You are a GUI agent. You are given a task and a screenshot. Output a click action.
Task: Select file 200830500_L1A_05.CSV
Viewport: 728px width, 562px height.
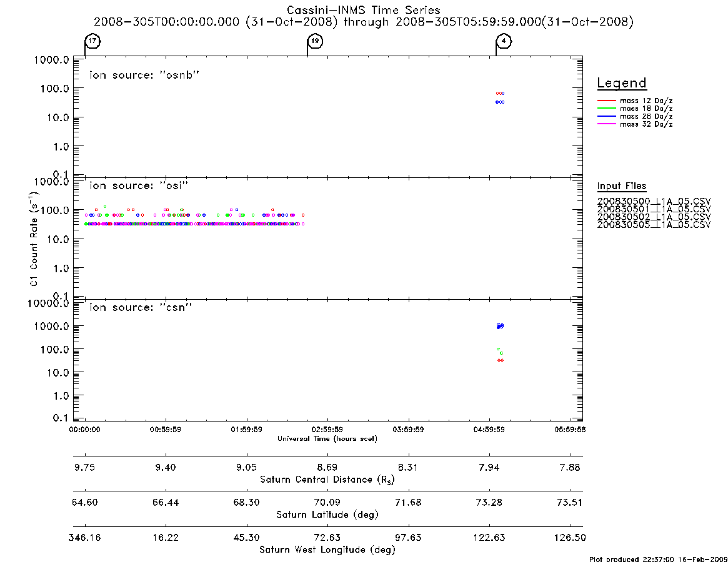654,202
